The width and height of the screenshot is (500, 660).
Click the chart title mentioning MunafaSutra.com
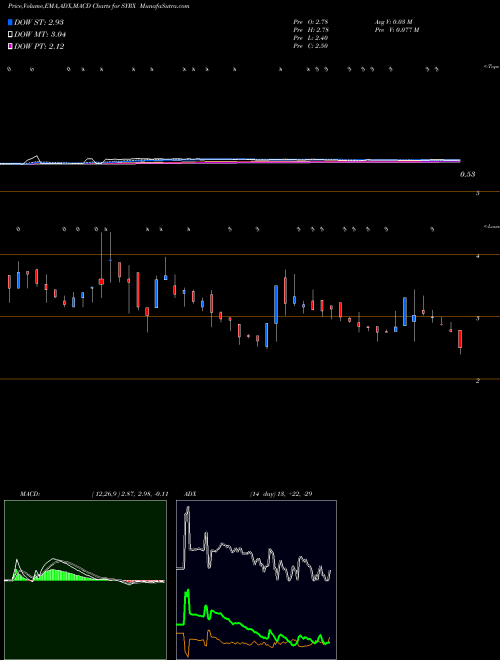(98, 6)
